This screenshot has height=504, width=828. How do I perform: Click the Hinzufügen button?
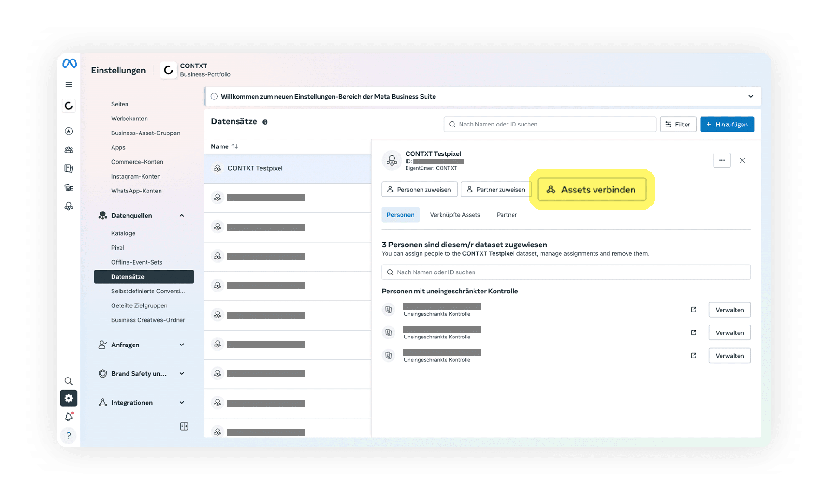[727, 124]
